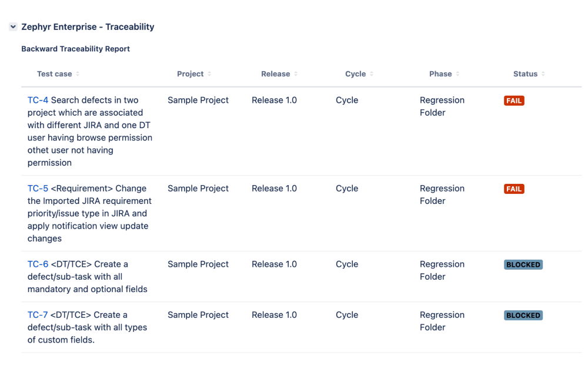The width and height of the screenshot is (588, 379).
Task: Click sort icon beside Release header
Action: (x=296, y=74)
